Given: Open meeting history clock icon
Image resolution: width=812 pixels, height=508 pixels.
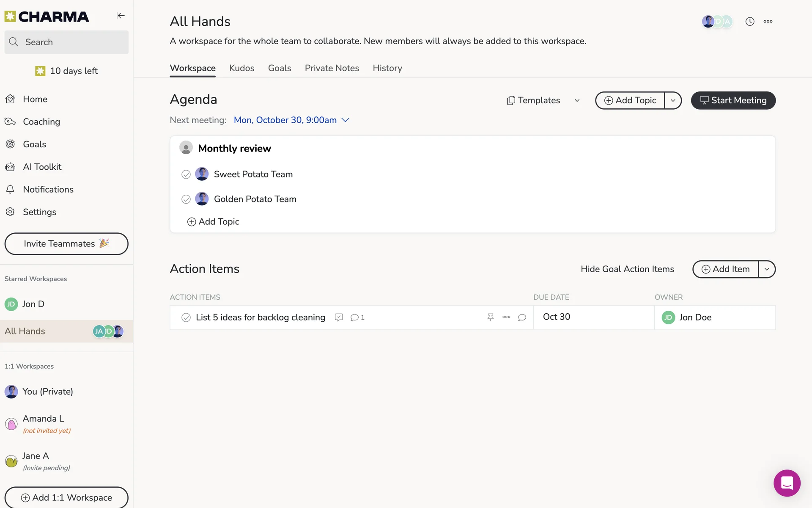Looking at the screenshot, I should point(749,22).
